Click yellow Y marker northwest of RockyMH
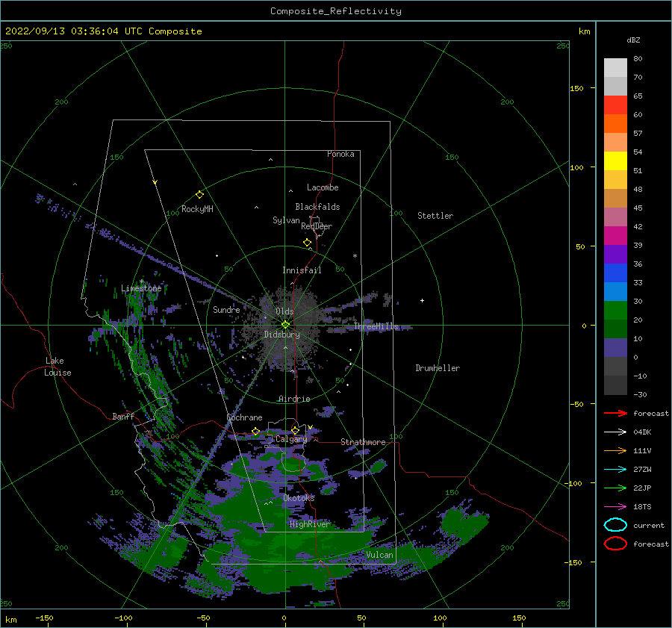Viewport: 672px width, 628px height. [x=155, y=182]
